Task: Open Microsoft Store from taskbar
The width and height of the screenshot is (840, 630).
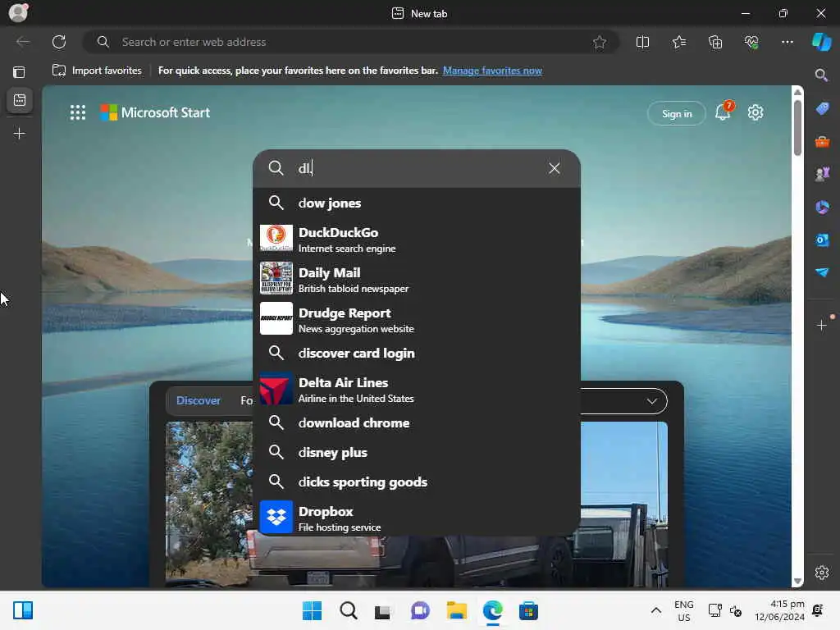Action: coord(528,610)
